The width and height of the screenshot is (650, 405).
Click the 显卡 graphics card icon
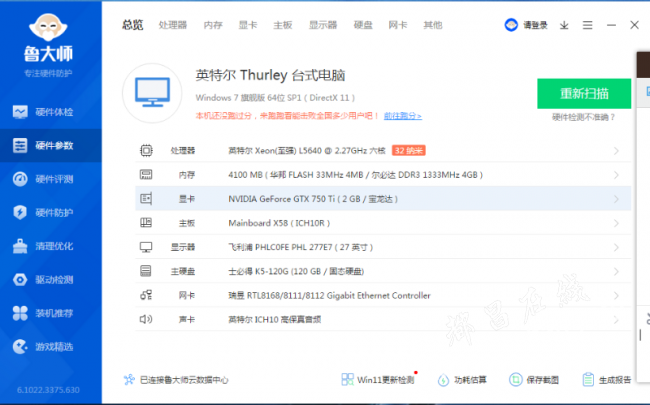click(x=146, y=199)
